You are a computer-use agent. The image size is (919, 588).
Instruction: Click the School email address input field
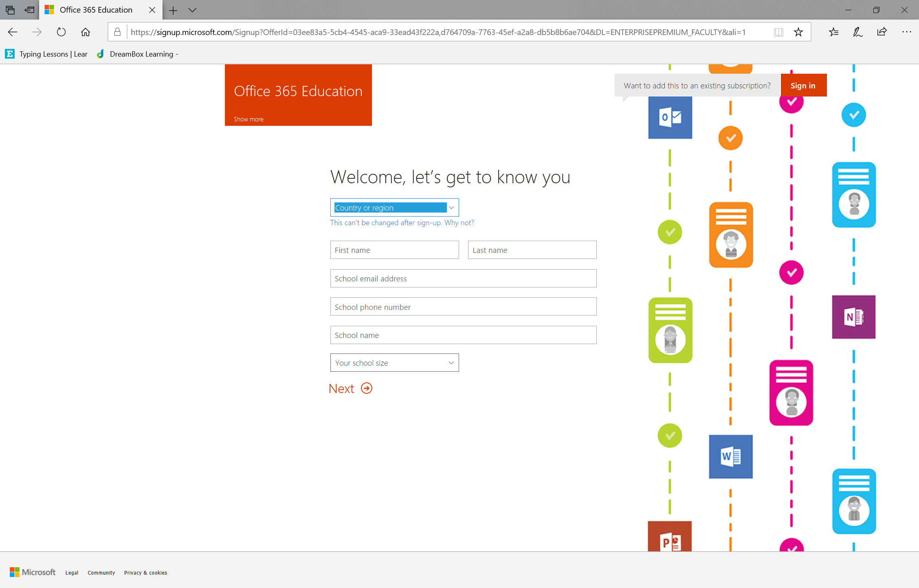tap(463, 278)
